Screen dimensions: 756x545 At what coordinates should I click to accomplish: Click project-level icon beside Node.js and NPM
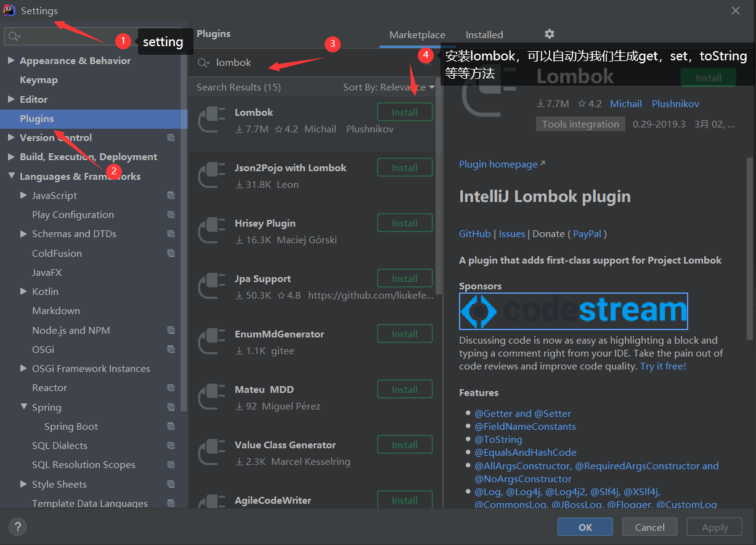(x=171, y=330)
